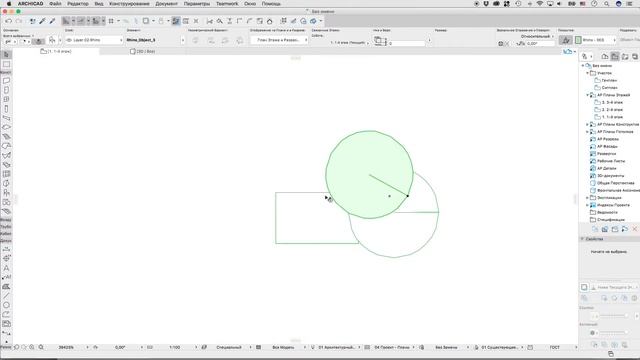Switch to the '3D / Все' tab
This screenshot has height=360, width=640.
click(x=142, y=51)
